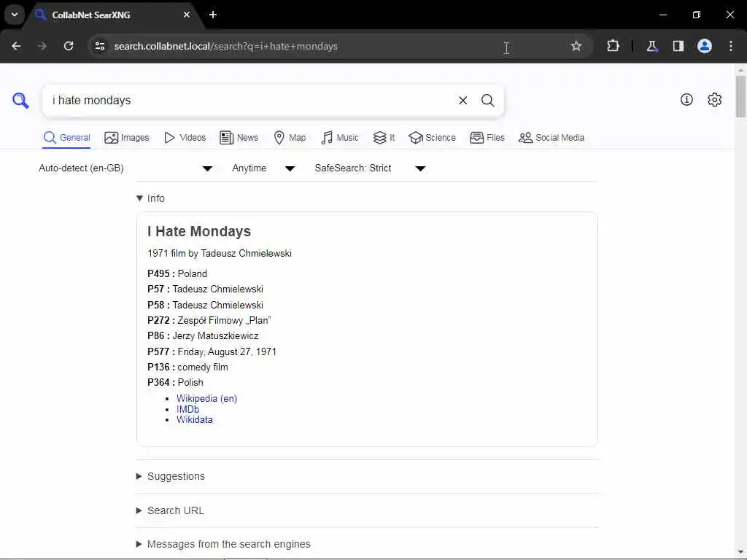Open preferences via the gear icon
The width and height of the screenshot is (747, 560).
click(714, 99)
